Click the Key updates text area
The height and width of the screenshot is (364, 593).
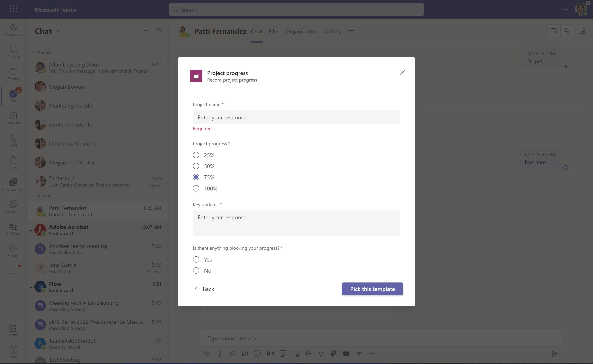[296, 223]
